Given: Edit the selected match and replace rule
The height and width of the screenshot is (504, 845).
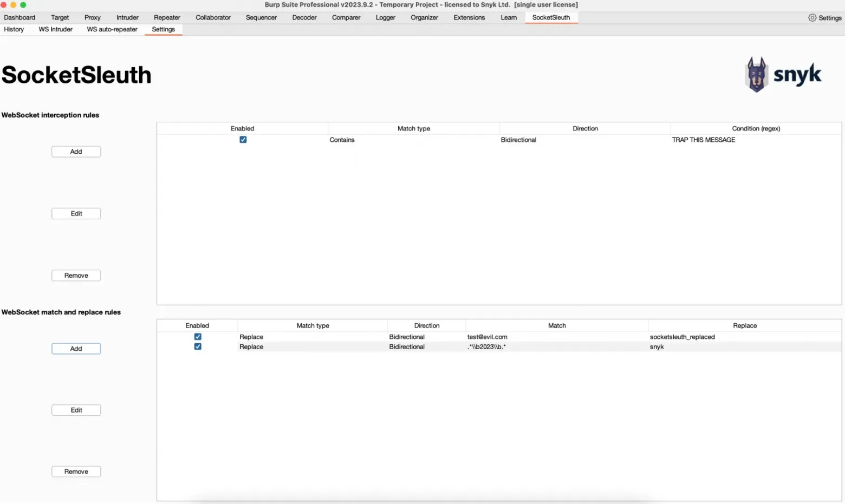Looking at the screenshot, I should 76,410.
